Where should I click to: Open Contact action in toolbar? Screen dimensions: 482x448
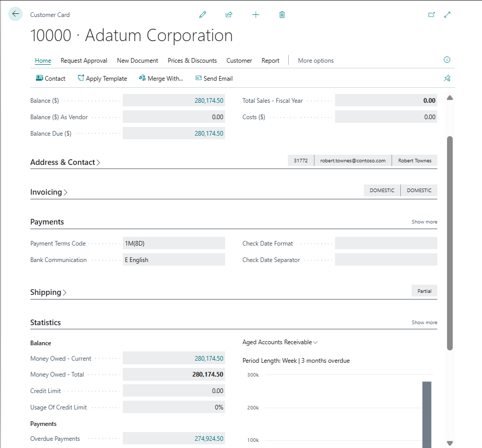click(x=51, y=79)
